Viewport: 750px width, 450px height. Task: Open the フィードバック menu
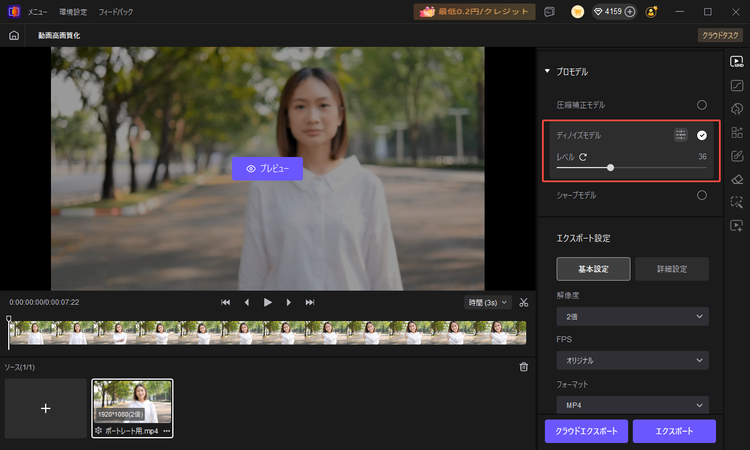click(116, 12)
